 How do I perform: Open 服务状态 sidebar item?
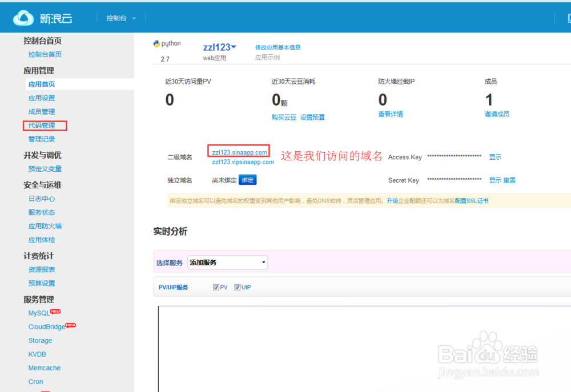pyautogui.click(x=42, y=213)
